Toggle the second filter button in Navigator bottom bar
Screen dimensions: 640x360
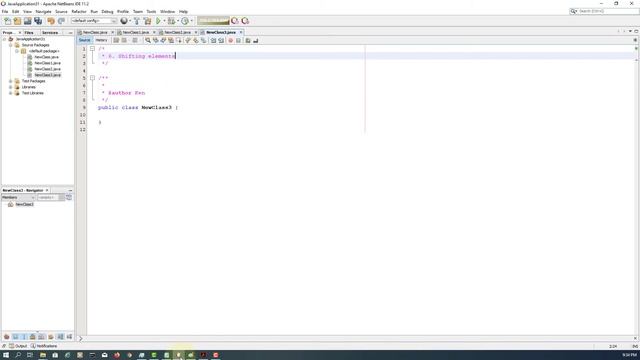[16, 337]
